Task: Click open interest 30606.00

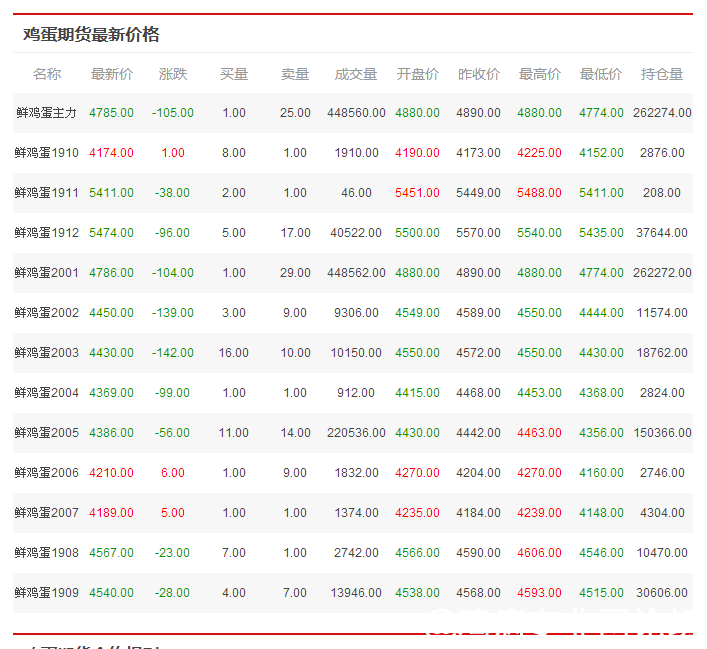Action: (662, 593)
